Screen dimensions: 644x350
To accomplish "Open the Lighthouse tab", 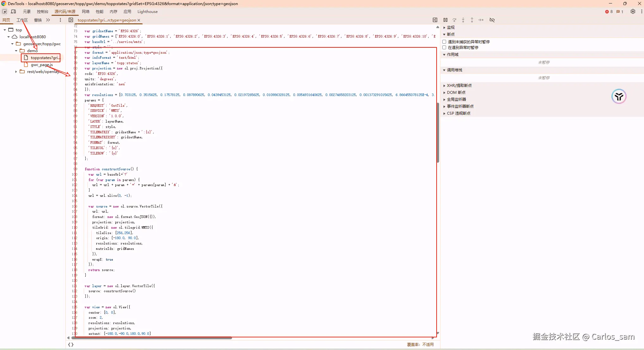I will [147, 12].
